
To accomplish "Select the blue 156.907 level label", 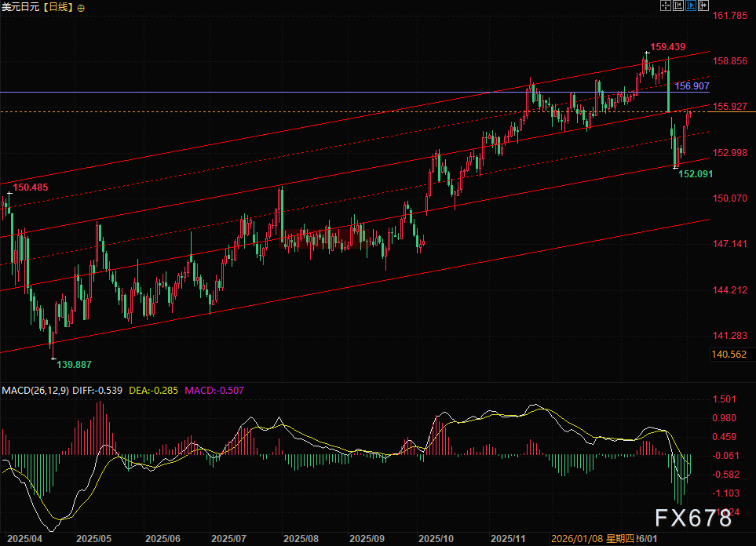I will tap(692, 86).
